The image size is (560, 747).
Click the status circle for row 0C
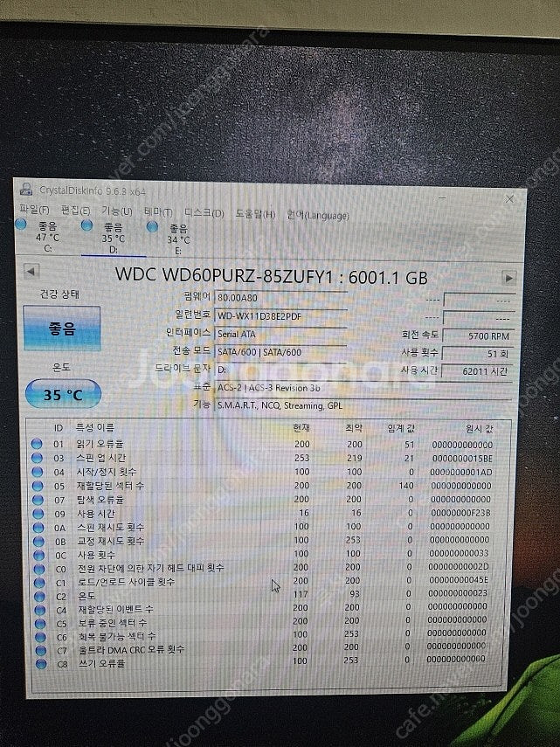(x=39, y=555)
